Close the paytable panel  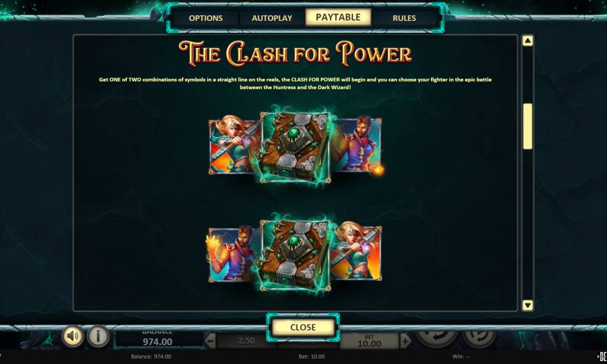coord(303,327)
